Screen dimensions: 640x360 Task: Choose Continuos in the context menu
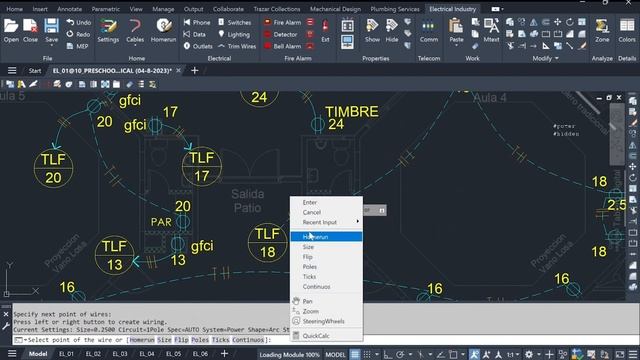click(x=326, y=287)
